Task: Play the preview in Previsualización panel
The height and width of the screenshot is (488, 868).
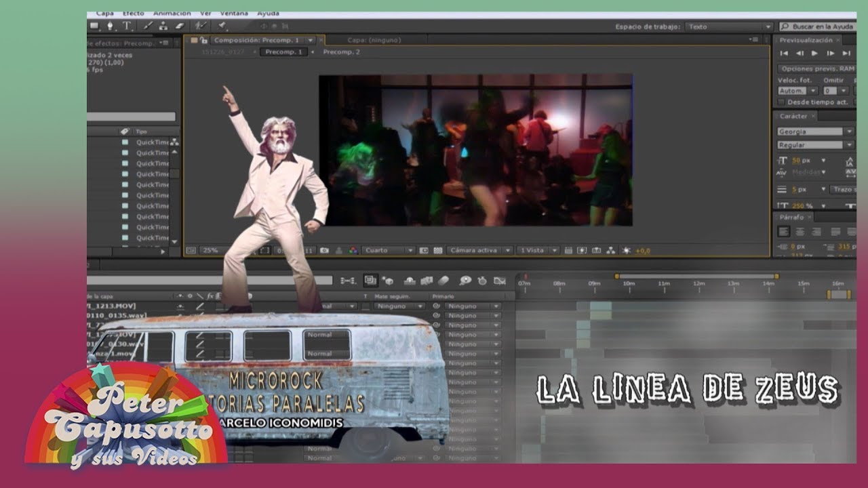Action: [815, 53]
